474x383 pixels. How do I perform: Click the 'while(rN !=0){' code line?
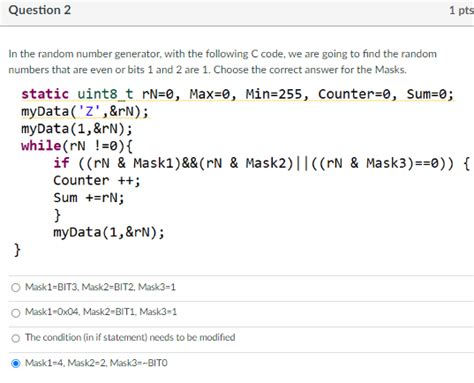[77, 146]
